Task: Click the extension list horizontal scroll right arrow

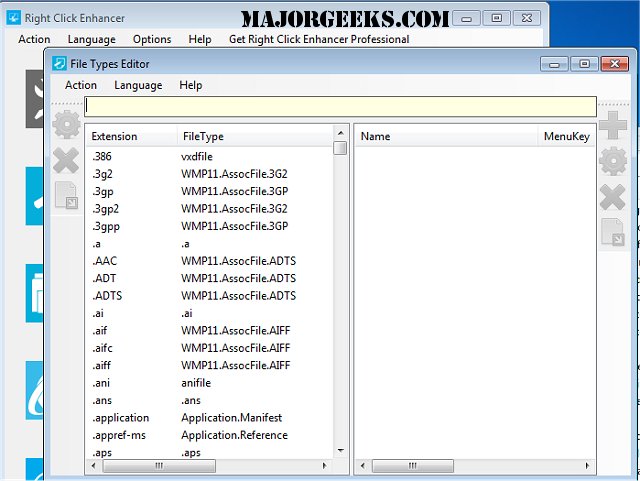Action: coord(324,465)
